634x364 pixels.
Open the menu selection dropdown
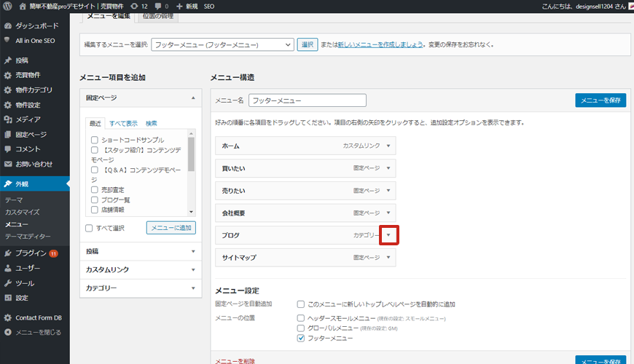pyautogui.click(x=222, y=44)
